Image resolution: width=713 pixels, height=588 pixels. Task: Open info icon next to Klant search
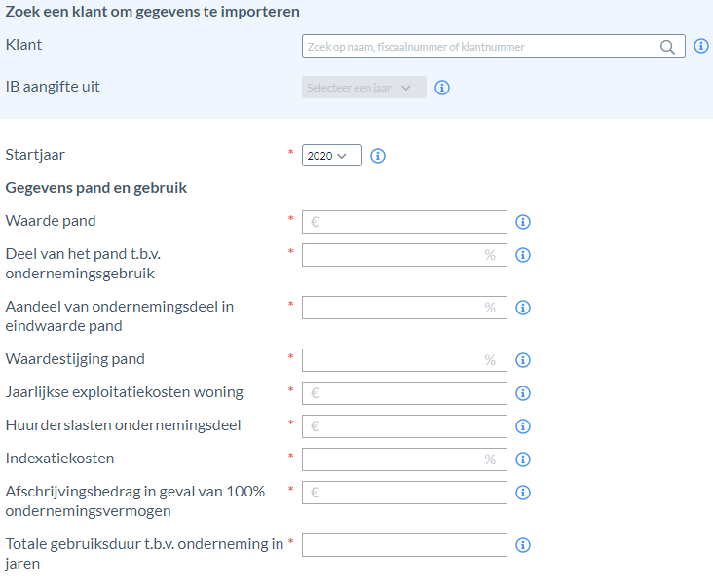[x=700, y=46]
